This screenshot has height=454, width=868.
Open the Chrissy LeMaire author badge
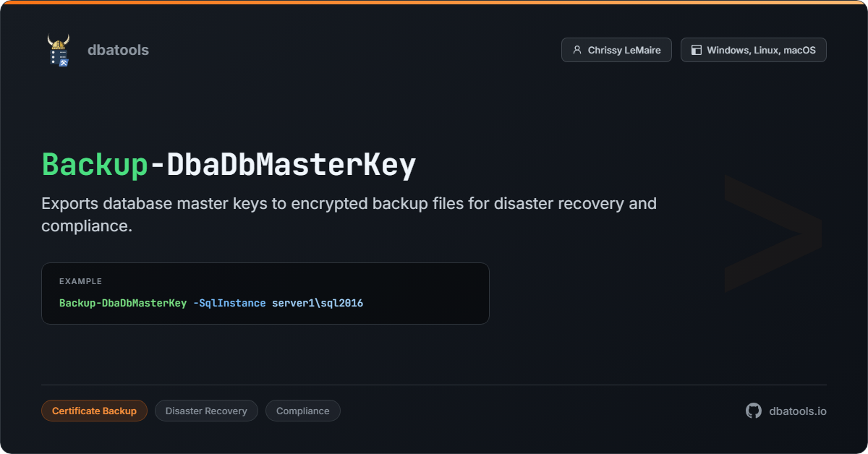[x=616, y=50]
